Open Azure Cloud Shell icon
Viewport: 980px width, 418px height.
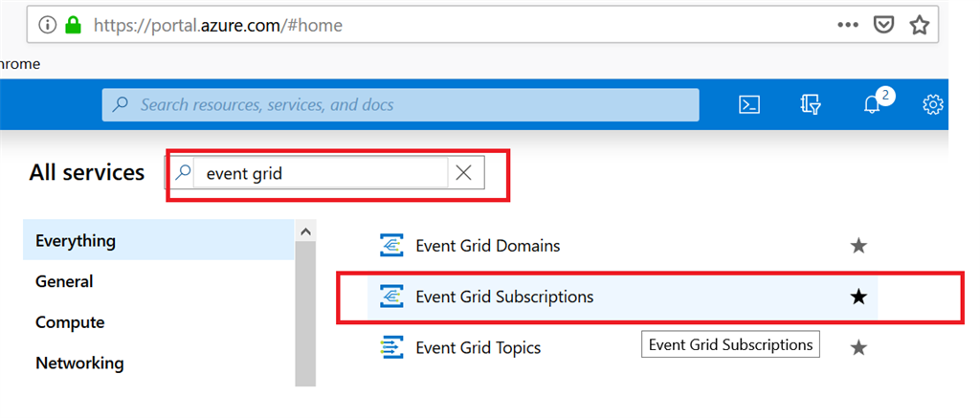pyautogui.click(x=749, y=105)
